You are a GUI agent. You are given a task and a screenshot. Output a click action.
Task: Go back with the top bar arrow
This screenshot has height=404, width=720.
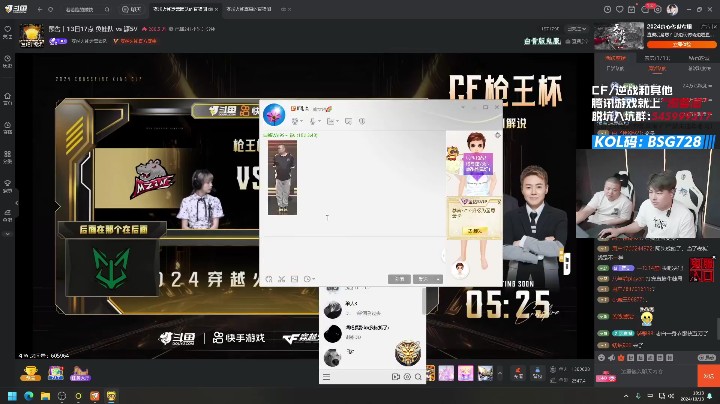click(40, 9)
